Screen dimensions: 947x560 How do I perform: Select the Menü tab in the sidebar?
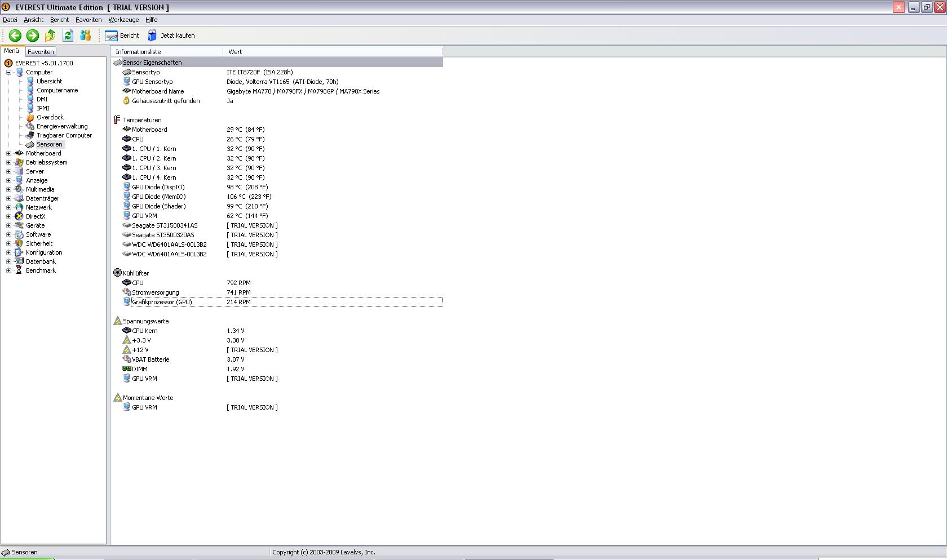point(12,51)
